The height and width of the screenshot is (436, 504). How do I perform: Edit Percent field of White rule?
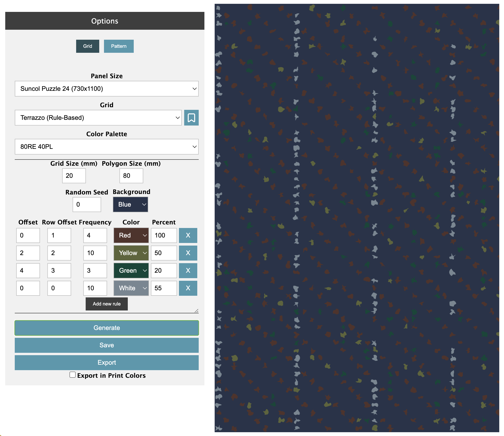click(x=164, y=288)
